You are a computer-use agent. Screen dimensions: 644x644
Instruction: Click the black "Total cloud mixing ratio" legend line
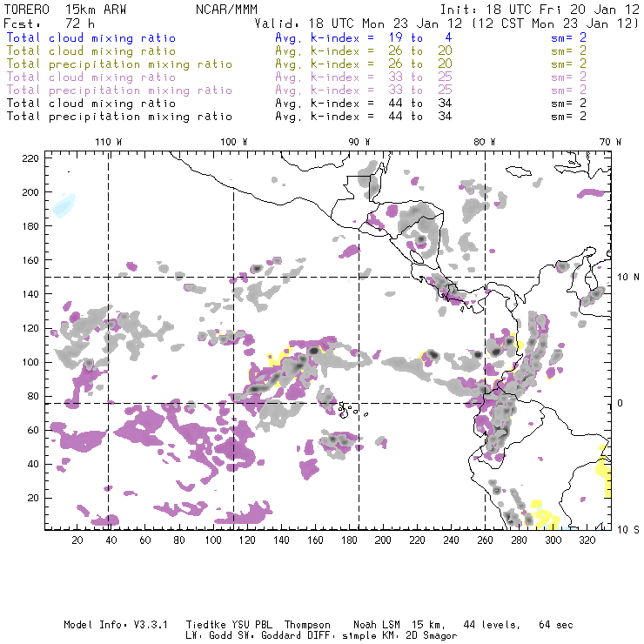click(x=91, y=104)
